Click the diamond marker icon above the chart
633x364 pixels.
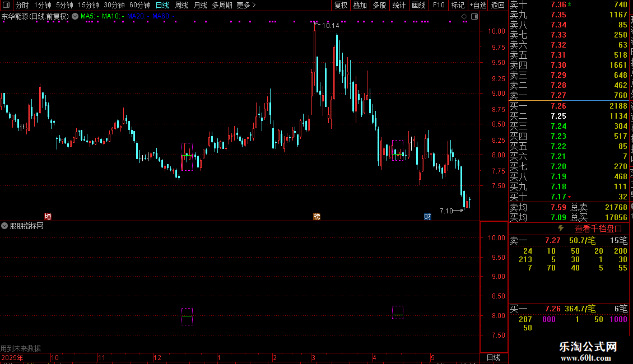pyautogui.click(x=464, y=17)
